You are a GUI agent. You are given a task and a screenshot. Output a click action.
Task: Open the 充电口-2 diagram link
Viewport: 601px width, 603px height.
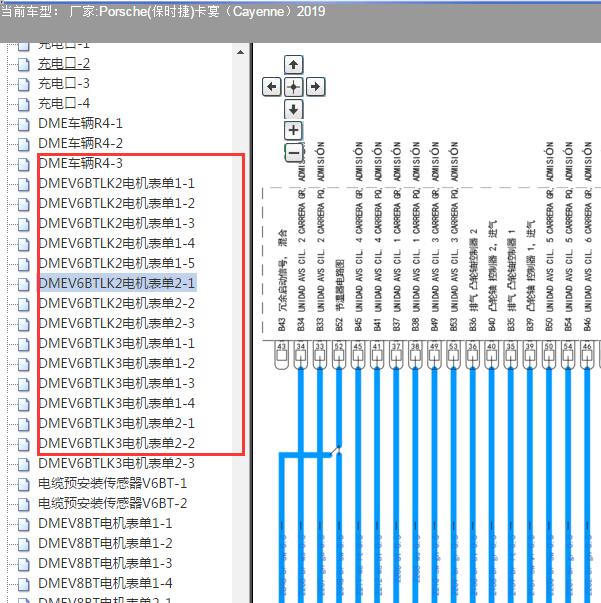(x=64, y=63)
